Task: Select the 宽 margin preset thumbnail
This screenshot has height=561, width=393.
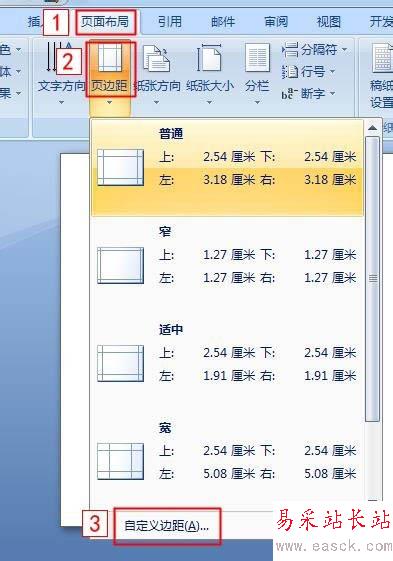Action: pos(121,462)
